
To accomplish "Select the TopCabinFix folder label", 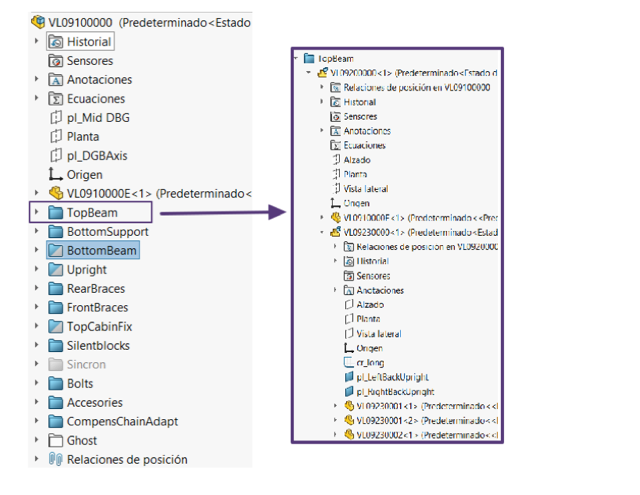I will pos(100,327).
